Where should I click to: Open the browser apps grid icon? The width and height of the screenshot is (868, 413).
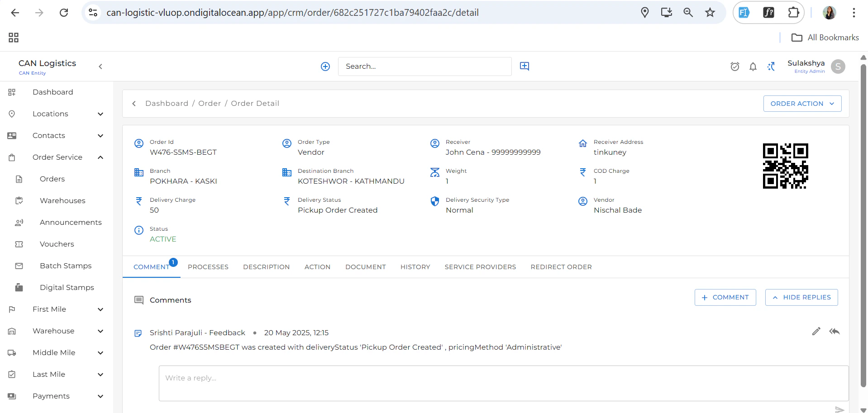tap(14, 38)
